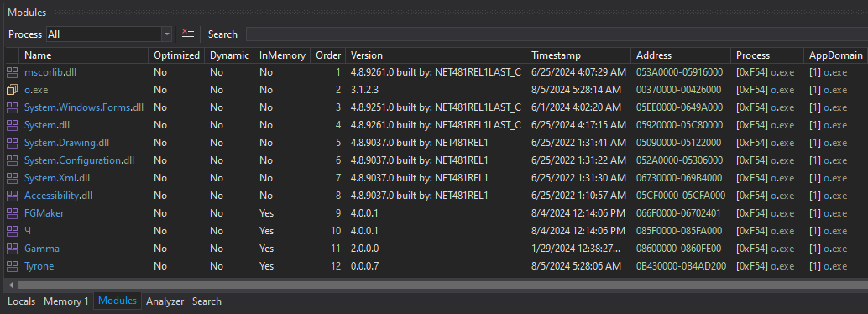The width and height of the screenshot is (868, 314).
Task: Sort by the Dynamic column header
Action: [229, 55]
